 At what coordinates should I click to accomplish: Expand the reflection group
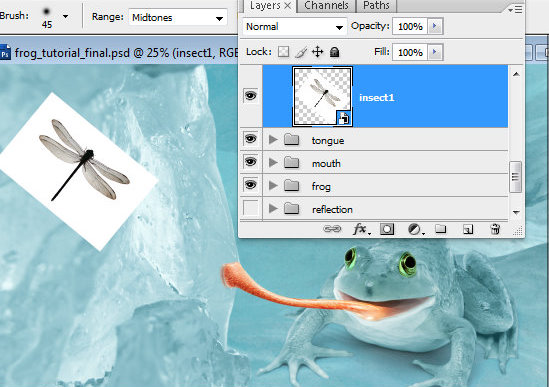coord(273,209)
